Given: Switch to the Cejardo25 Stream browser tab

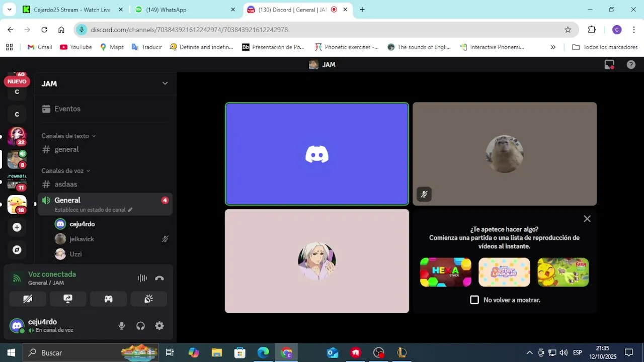Looking at the screenshot, I should click(72, 10).
